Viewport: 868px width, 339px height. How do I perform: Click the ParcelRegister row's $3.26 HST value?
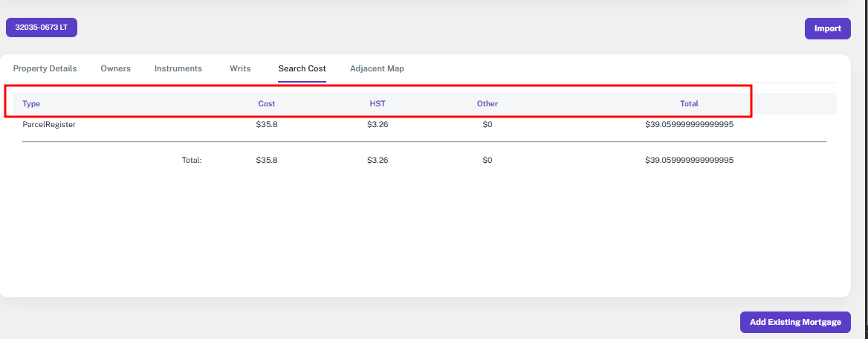[x=378, y=125]
